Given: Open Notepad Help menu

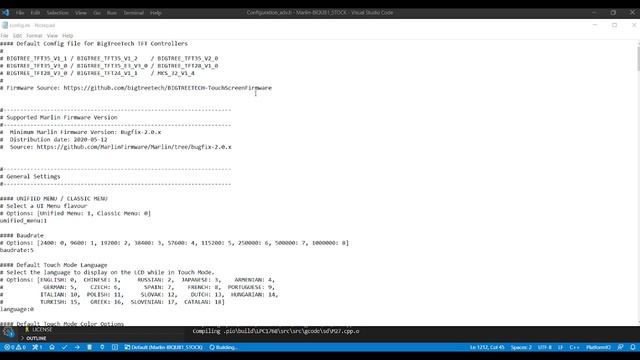Looking at the screenshot, I should coord(68,36).
